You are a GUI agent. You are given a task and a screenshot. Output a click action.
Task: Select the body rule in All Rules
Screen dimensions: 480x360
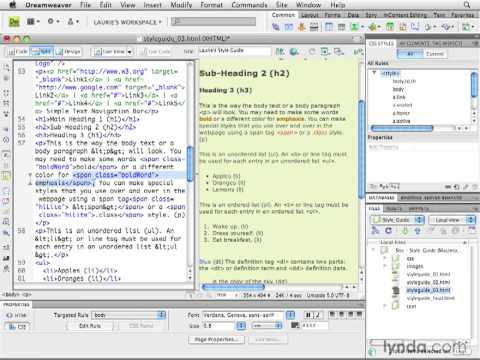[398, 89]
